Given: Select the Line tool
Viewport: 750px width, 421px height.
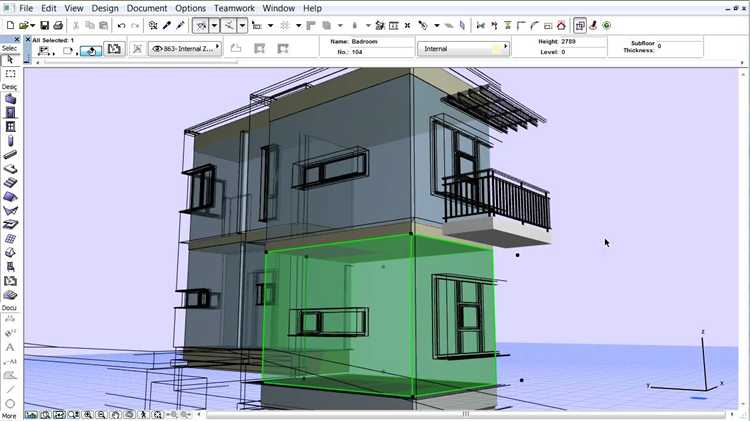Looking at the screenshot, I should [10, 389].
